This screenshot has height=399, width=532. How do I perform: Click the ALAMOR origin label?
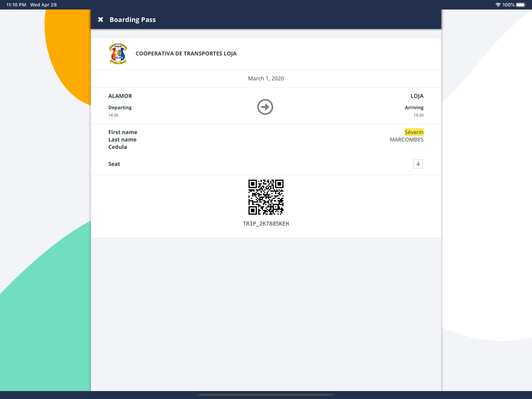[120, 96]
